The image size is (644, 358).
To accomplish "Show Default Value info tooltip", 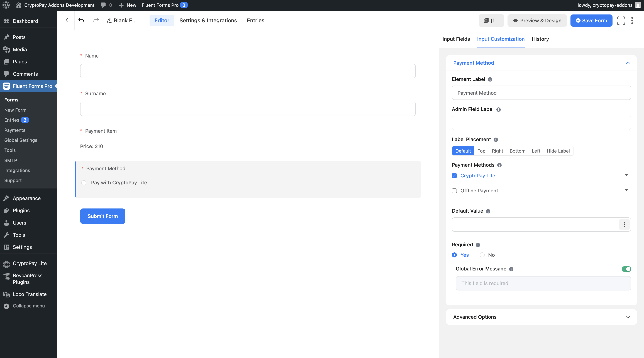I will pyautogui.click(x=488, y=211).
